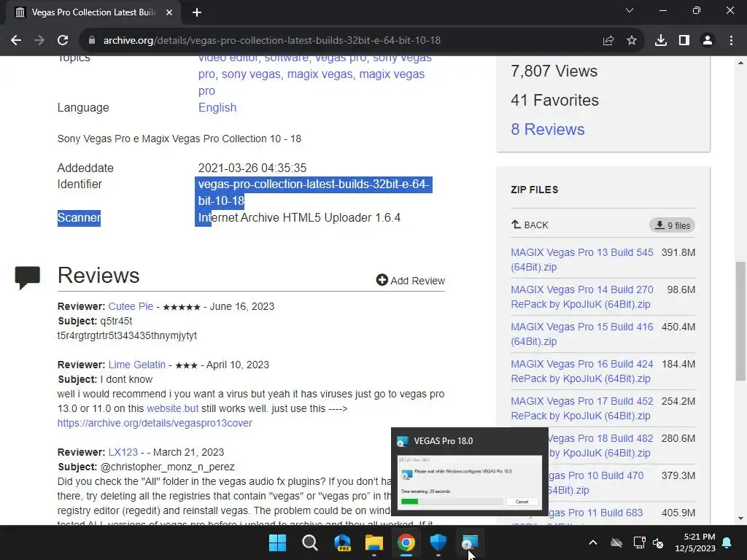Select the Vegas Pro Collection browser tab
This screenshot has width=747, height=560.
[93, 12]
